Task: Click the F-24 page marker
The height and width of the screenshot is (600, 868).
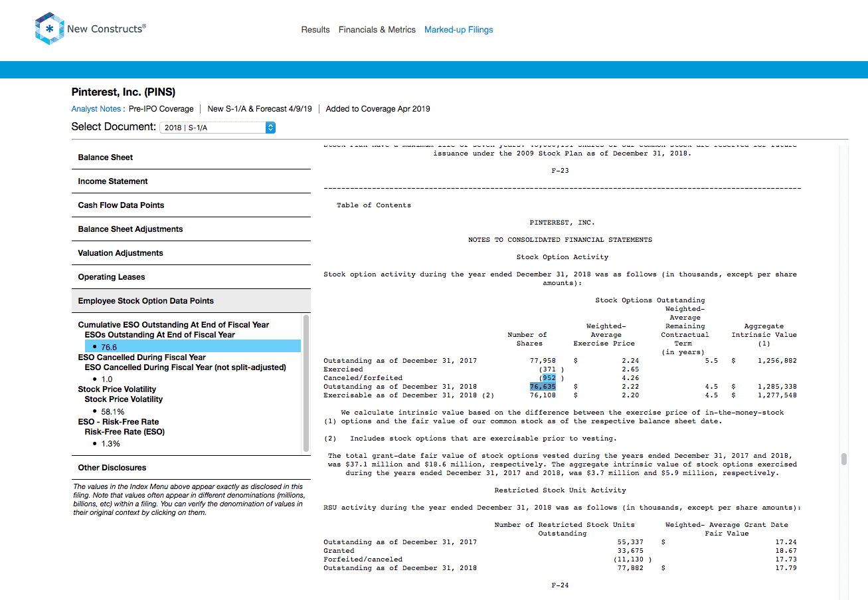Action: point(561,585)
